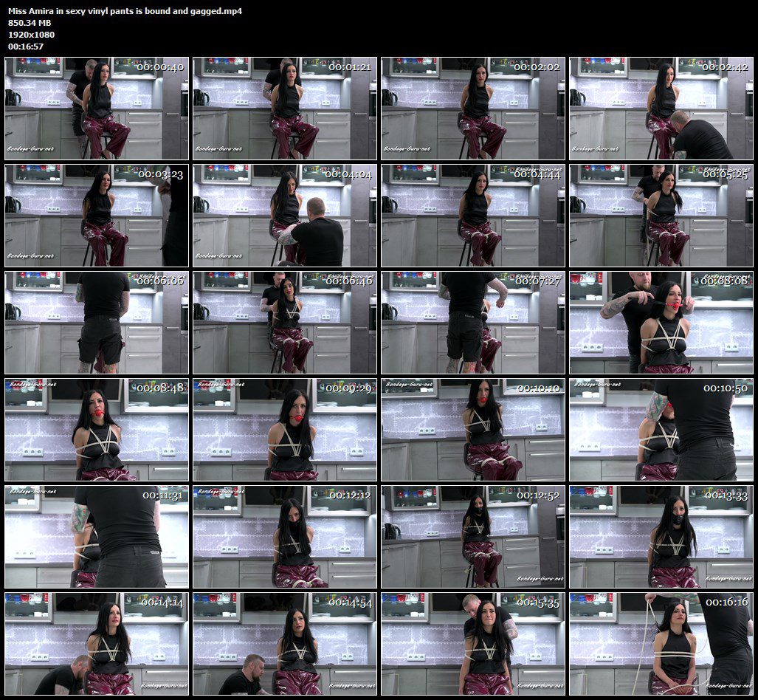Click the 00:16:57 total duration text
The width and height of the screenshot is (758, 700).
click(26, 47)
